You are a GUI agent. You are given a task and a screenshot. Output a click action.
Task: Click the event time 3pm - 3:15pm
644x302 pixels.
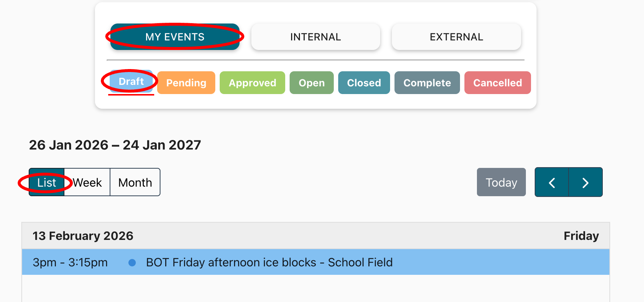70,262
